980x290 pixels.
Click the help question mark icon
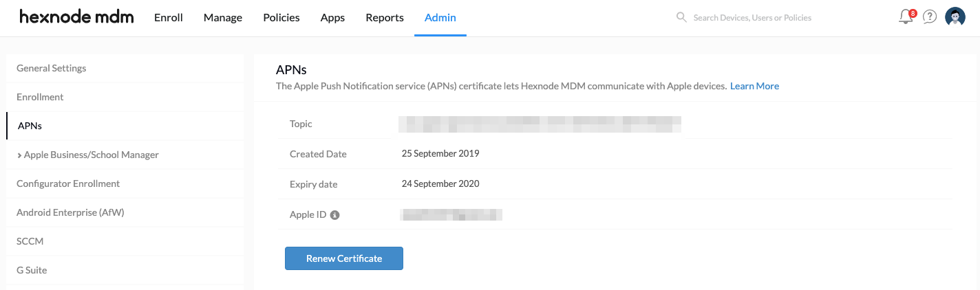pos(930,17)
